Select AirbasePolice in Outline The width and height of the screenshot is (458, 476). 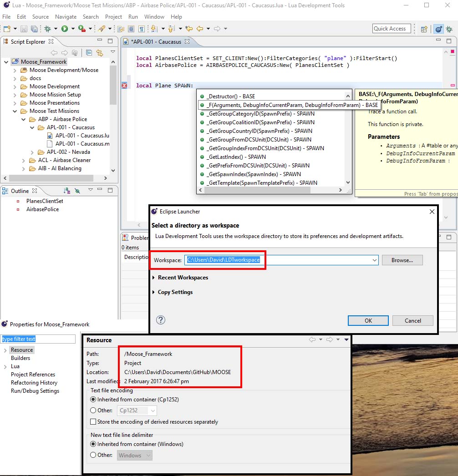click(42, 209)
